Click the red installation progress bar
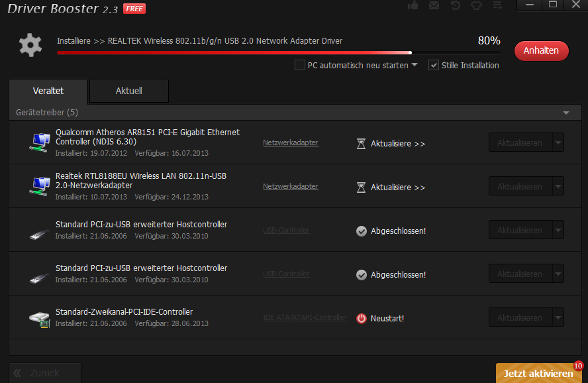The height and width of the screenshot is (383, 588). tap(278, 53)
